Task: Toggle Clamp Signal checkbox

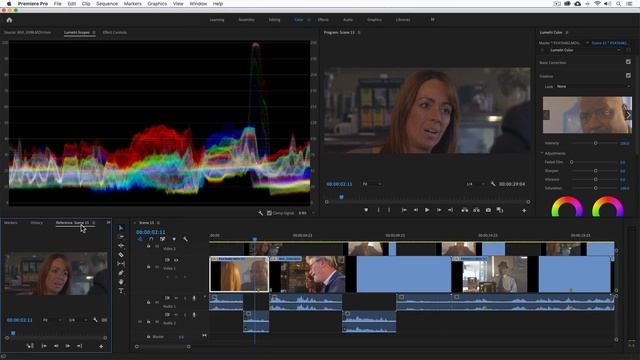Action: pyautogui.click(x=269, y=213)
